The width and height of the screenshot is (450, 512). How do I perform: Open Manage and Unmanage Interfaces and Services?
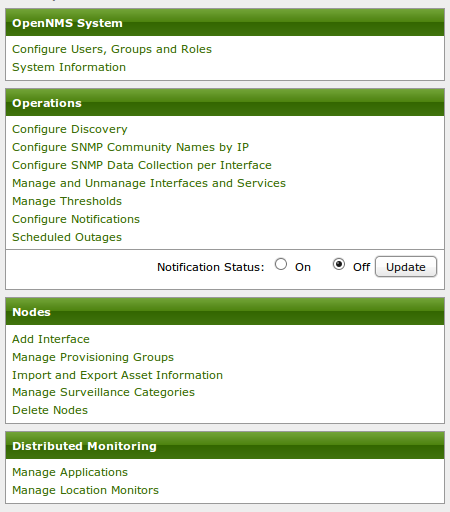[149, 183]
